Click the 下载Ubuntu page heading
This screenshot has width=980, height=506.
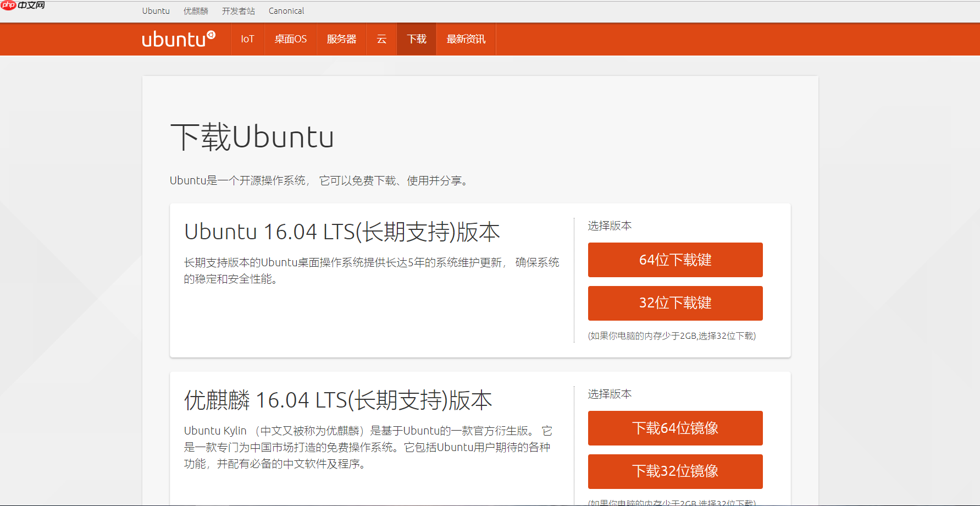pos(252,136)
